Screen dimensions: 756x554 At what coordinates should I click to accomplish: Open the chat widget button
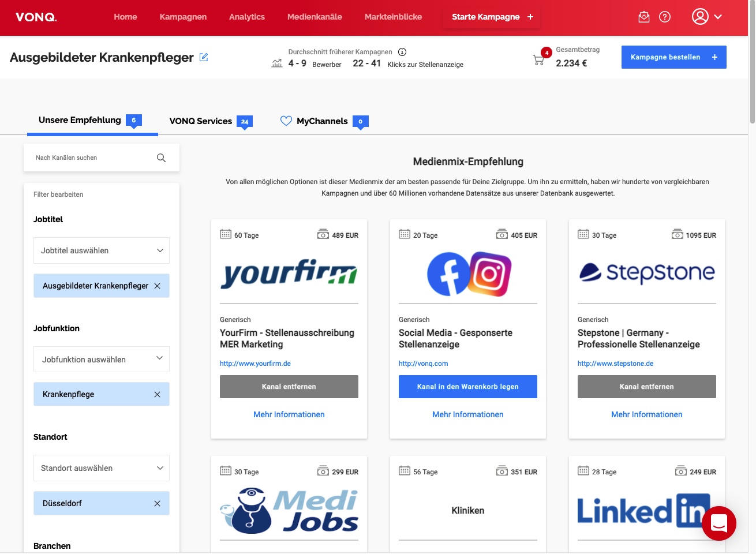point(719,523)
